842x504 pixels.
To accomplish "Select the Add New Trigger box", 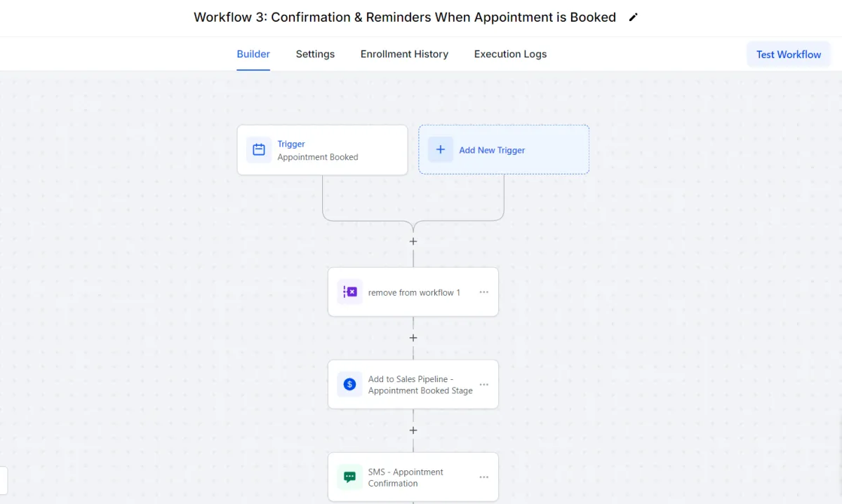I will click(x=504, y=150).
